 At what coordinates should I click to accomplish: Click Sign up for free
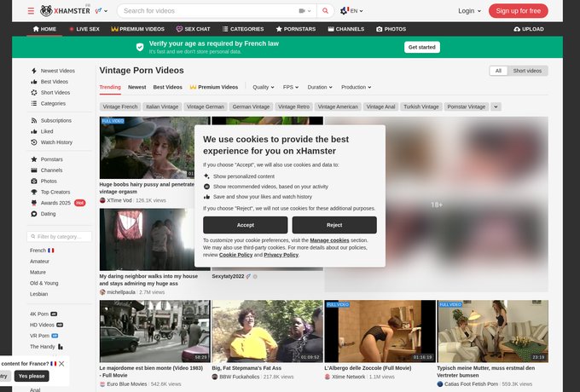(x=519, y=11)
